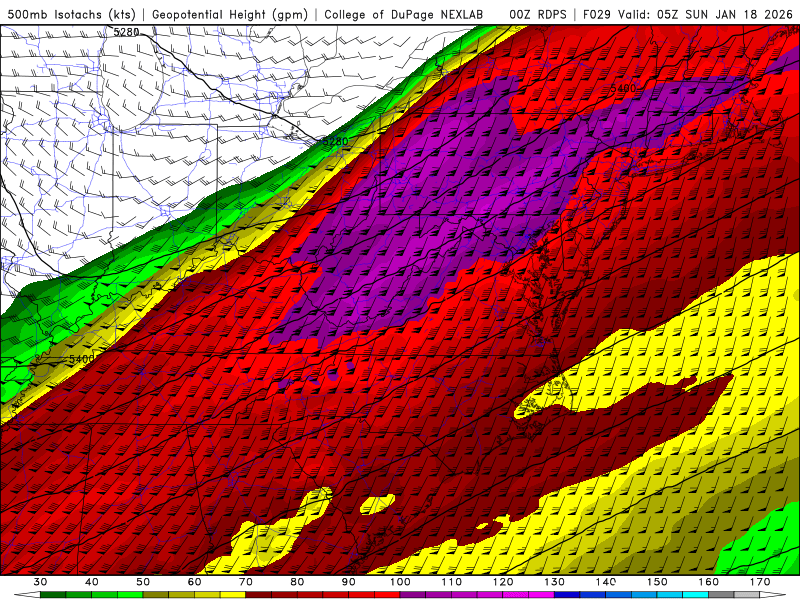
Task: Click the right arrow cap of the color bar
Action: coord(773,595)
